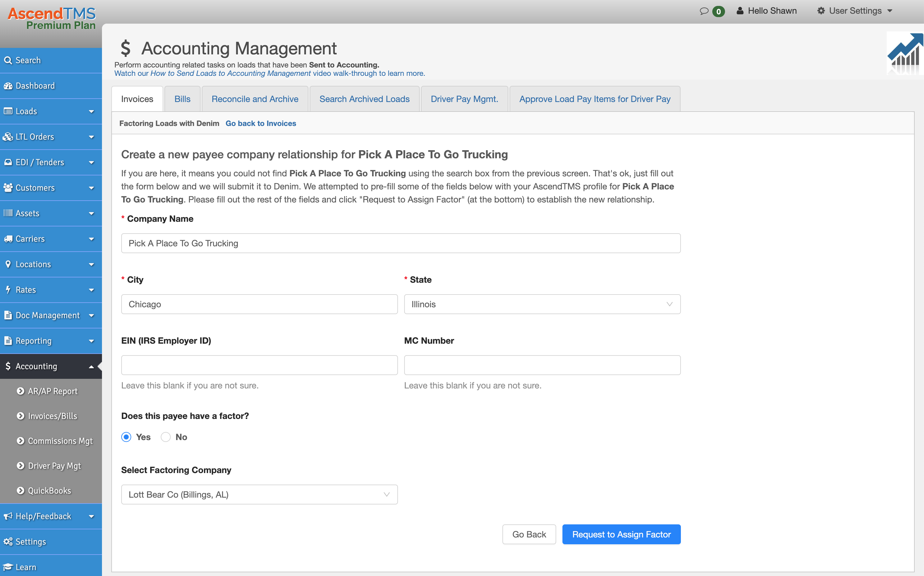This screenshot has height=576, width=924.
Task: Click the Assets barcode icon
Action: (8, 213)
